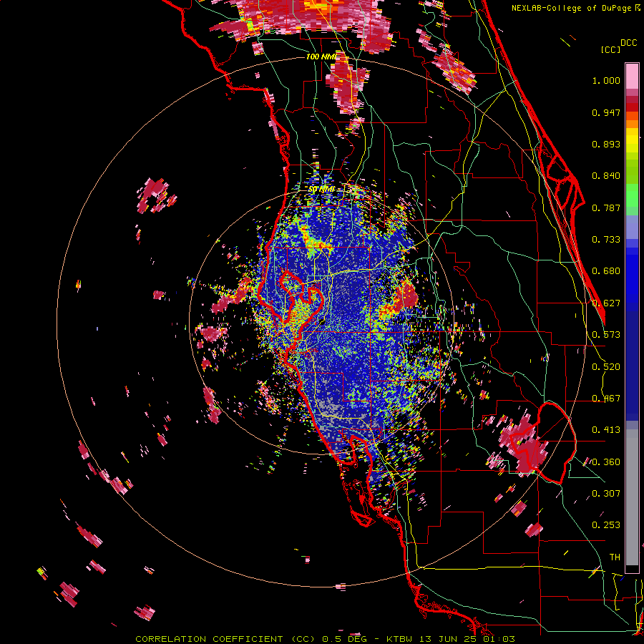Click the 0.520 scale value

(x=606, y=367)
